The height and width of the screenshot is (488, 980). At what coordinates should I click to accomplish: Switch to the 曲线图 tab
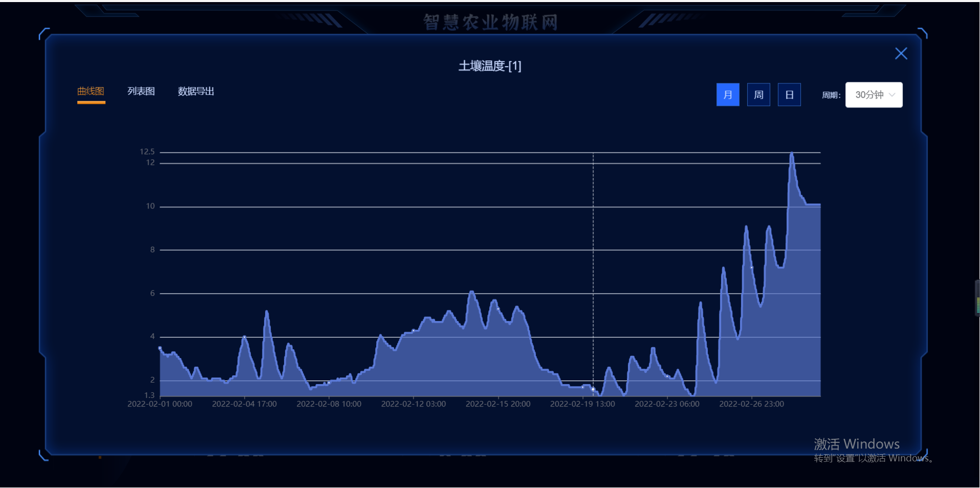click(91, 91)
